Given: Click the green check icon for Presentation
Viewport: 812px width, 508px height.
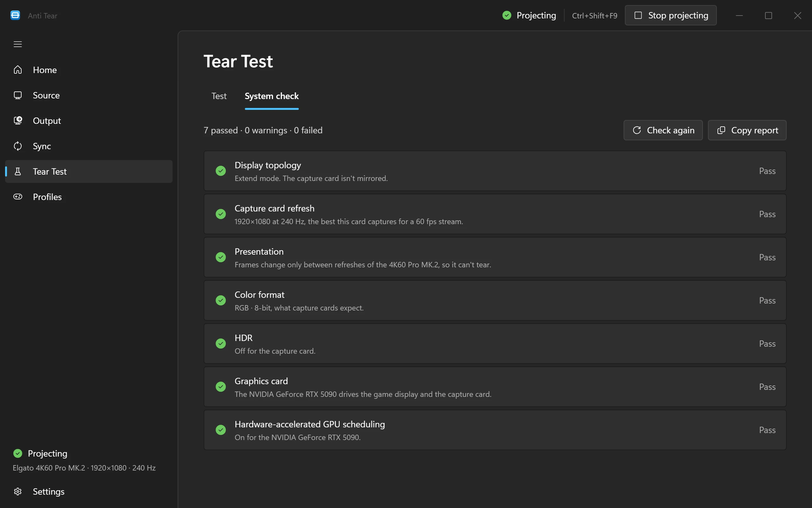Looking at the screenshot, I should point(221,257).
